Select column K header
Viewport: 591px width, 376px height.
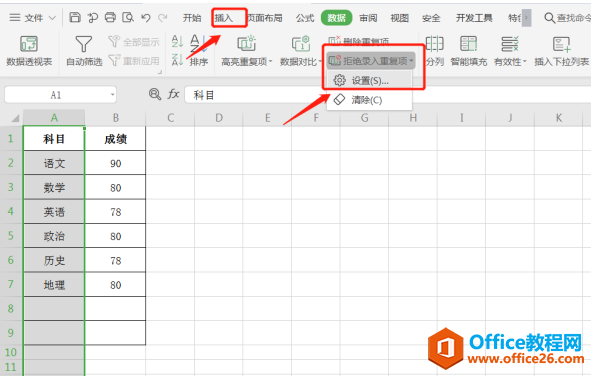(559, 118)
